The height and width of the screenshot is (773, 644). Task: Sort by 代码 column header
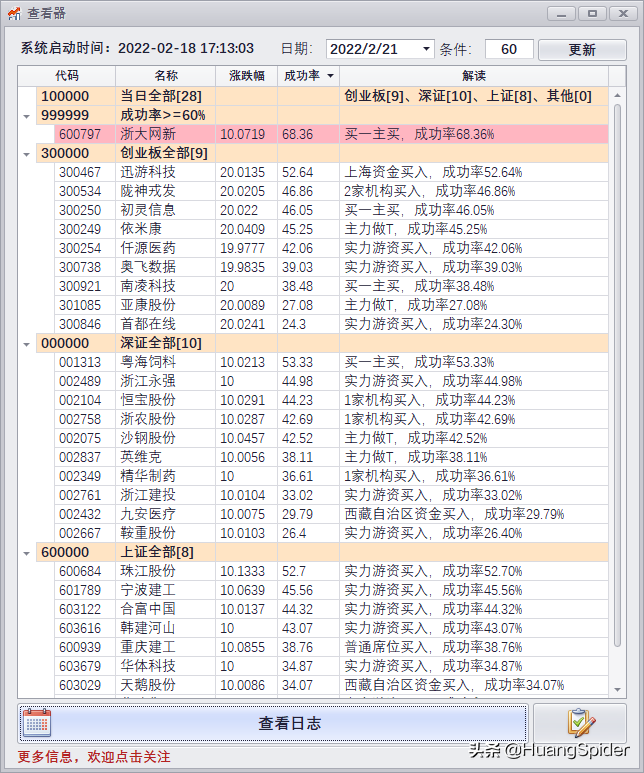[67, 76]
